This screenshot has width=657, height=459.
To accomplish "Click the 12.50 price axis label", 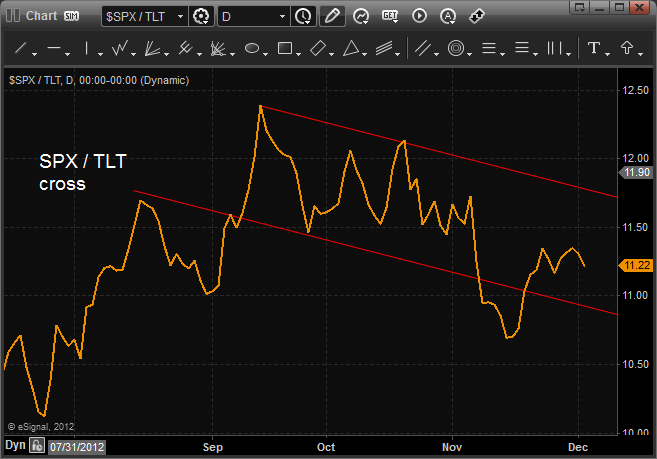I will (635, 90).
